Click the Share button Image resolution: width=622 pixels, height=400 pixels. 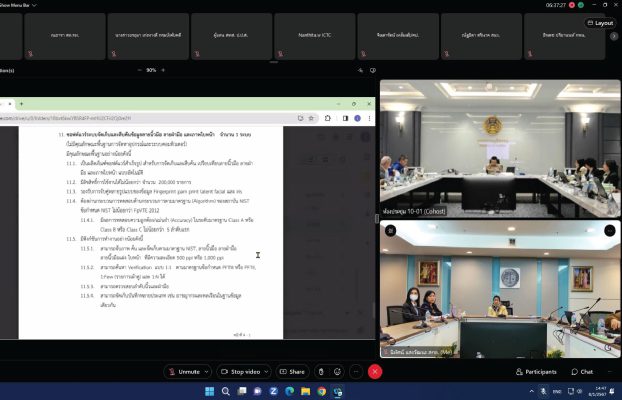[292, 371]
